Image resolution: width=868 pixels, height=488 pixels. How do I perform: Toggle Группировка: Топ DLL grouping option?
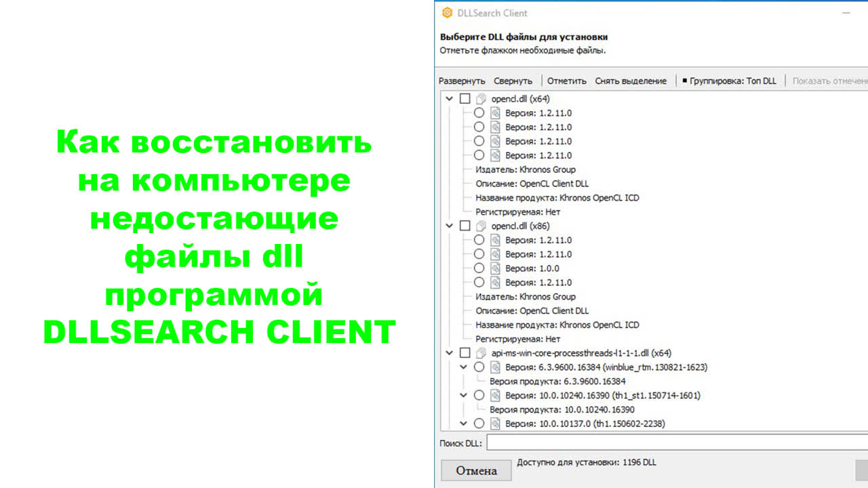point(729,81)
